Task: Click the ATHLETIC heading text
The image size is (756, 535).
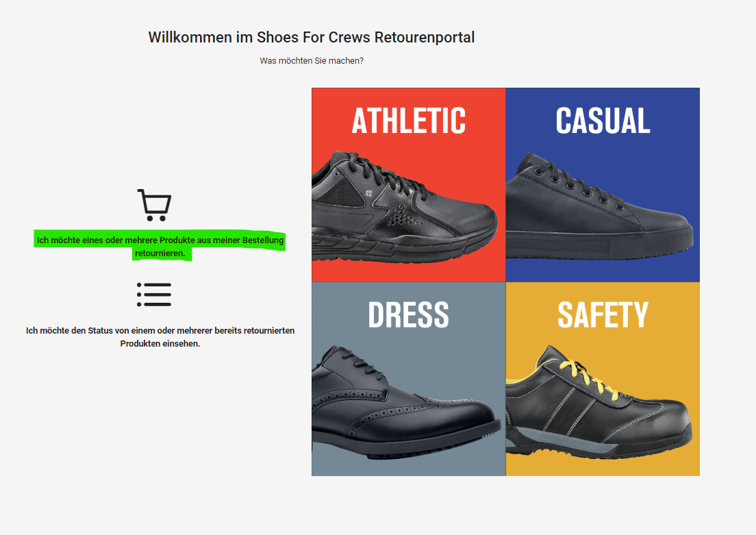Action: pos(408,121)
